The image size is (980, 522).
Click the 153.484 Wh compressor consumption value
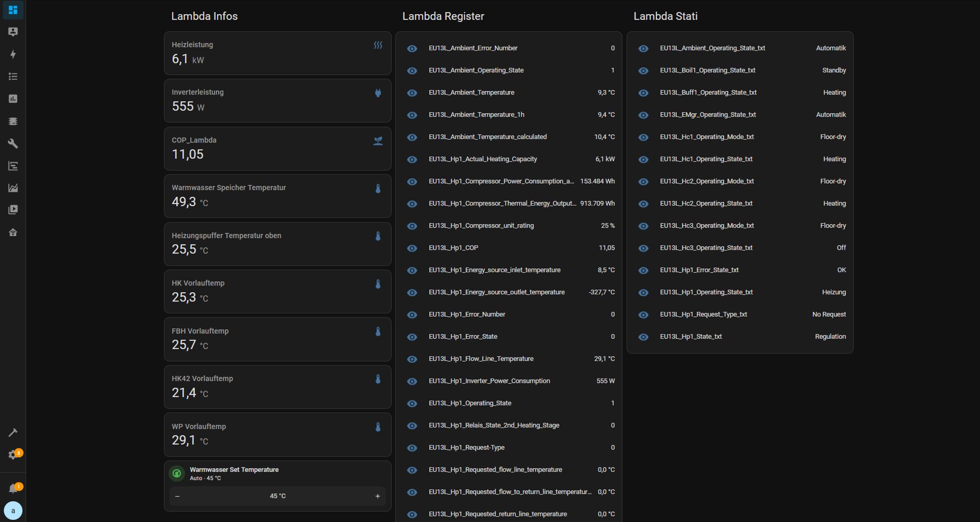click(x=597, y=181)
